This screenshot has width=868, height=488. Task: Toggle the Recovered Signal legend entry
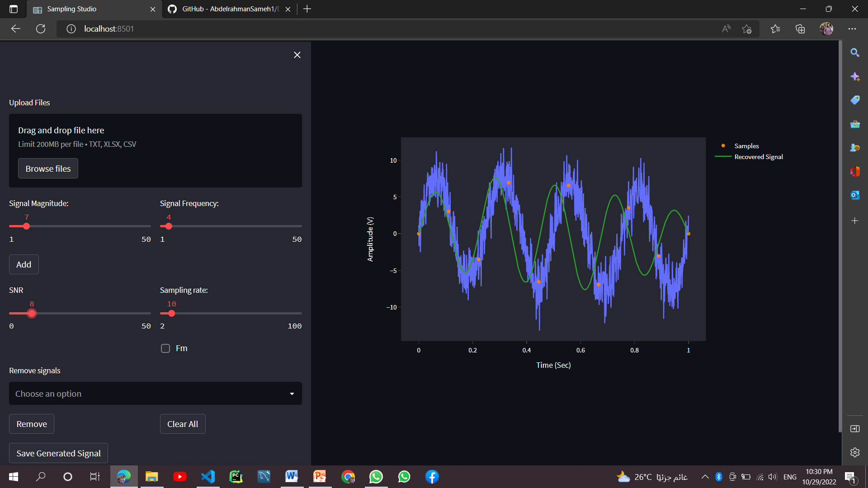click(758, 157)
